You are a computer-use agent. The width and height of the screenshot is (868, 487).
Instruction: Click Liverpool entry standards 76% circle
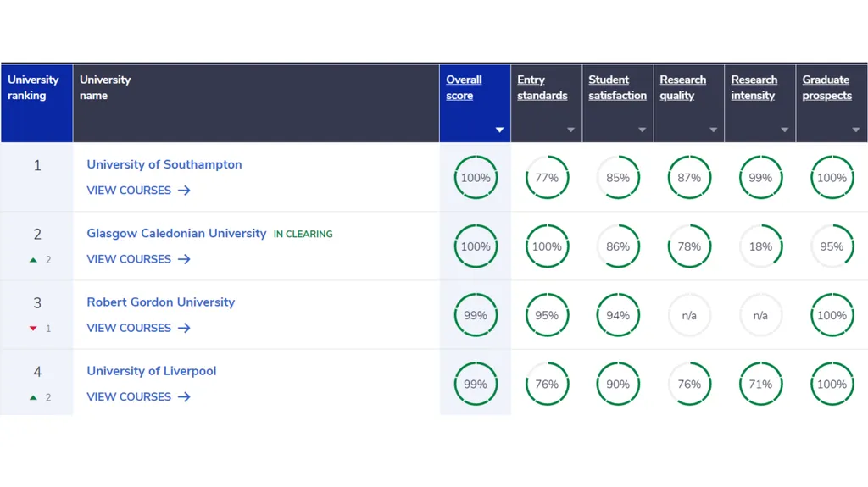547,384
